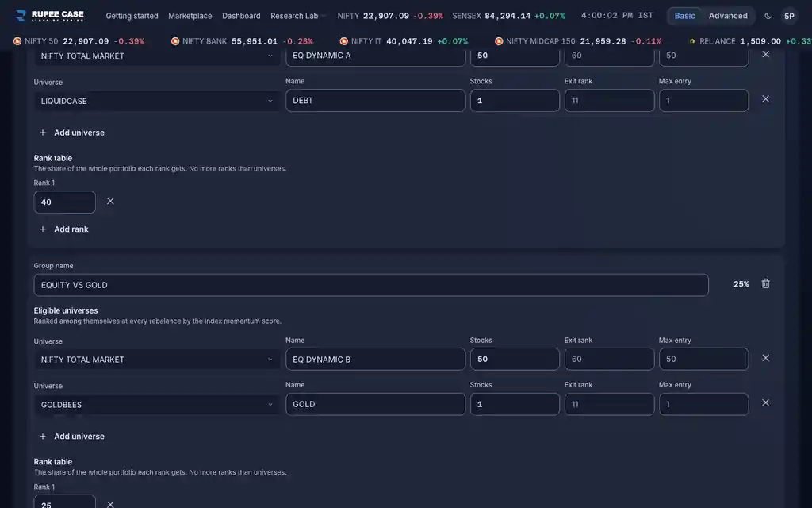Click the 4:00:02 PM IST clock
Screen dimensions: 812x508
point(617,16)
